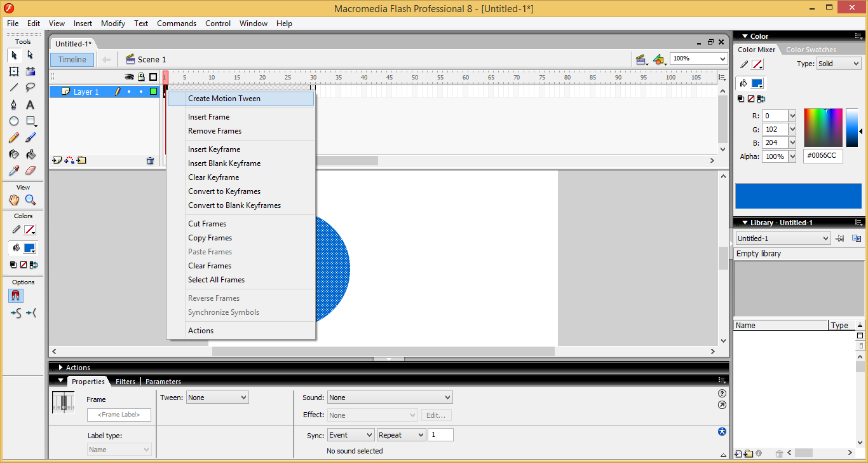Choose Create Motion Tween from context menu

(x=241, y=99)
